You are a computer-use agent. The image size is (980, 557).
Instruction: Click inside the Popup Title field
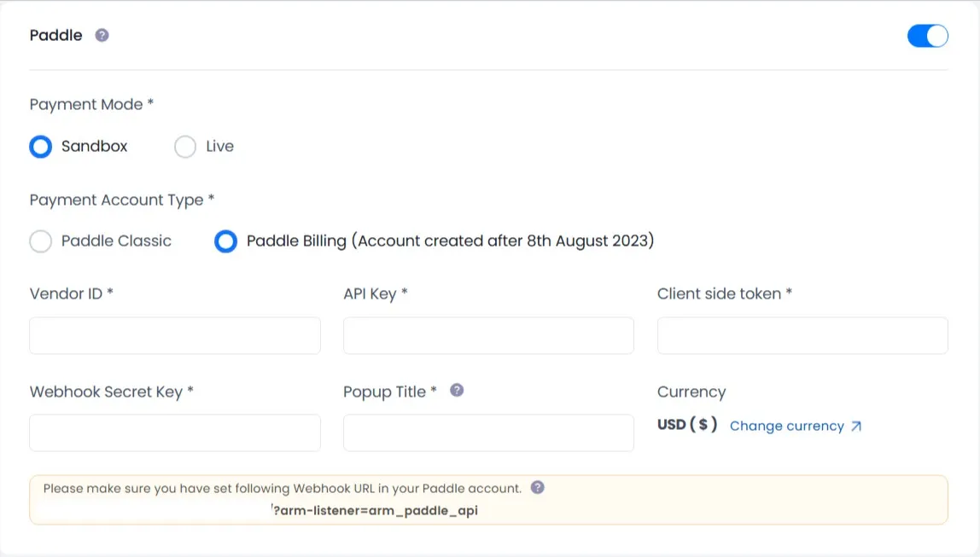click(x=488, y=433)
